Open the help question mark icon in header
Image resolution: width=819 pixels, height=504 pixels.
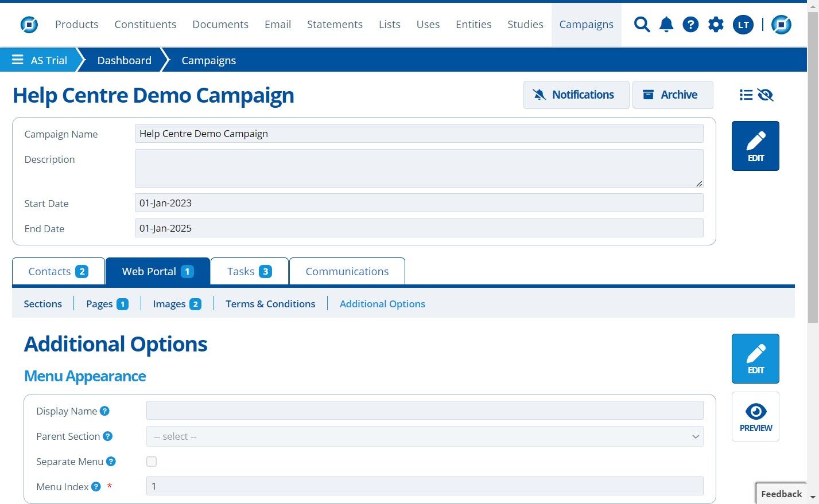(690, 25)
